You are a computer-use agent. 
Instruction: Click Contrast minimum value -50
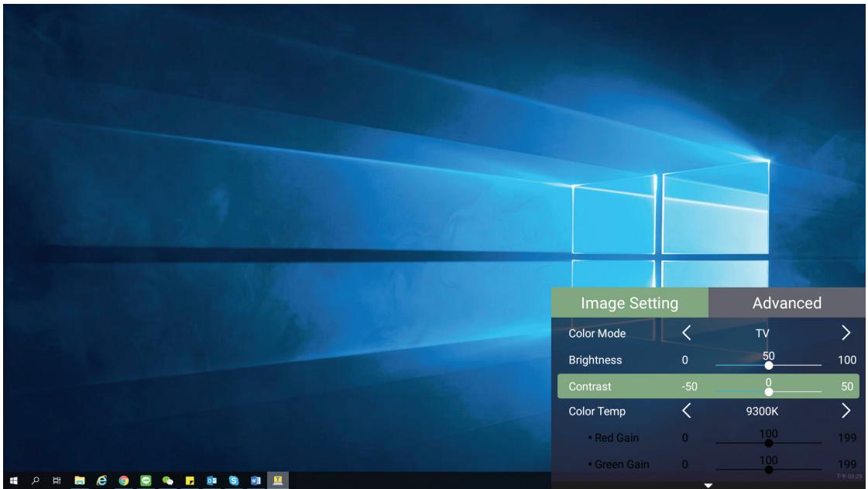point(689,387)
